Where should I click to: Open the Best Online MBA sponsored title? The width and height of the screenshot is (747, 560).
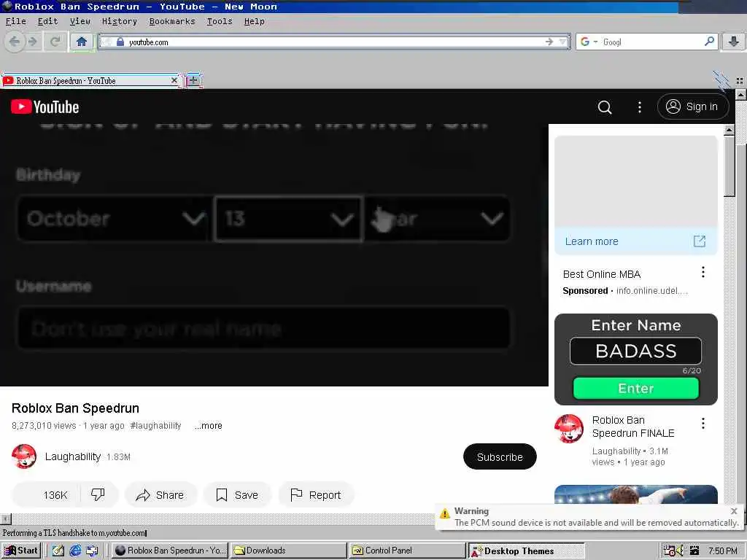[x=601, y=274]
